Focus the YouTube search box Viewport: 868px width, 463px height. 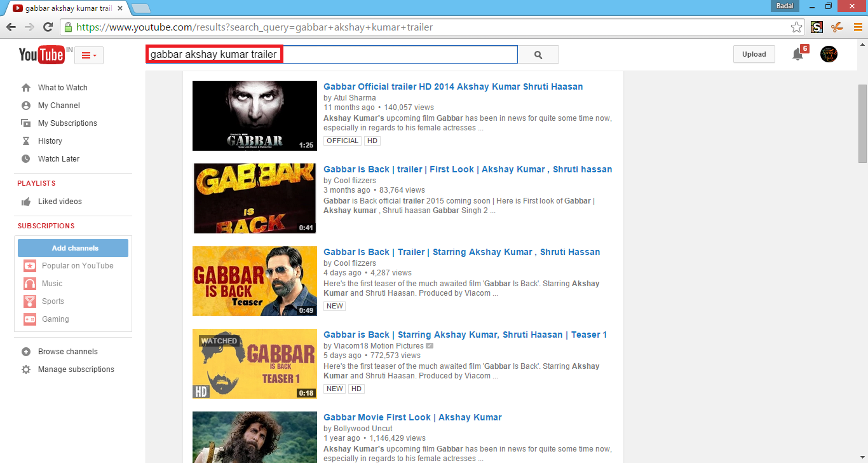tap(332, 55)
